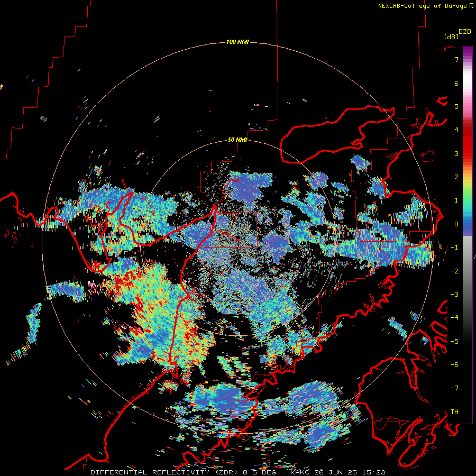Viewport: 476px width, 476px height.
Task: Click the 100 NMI range ring label
Action: 237,42
